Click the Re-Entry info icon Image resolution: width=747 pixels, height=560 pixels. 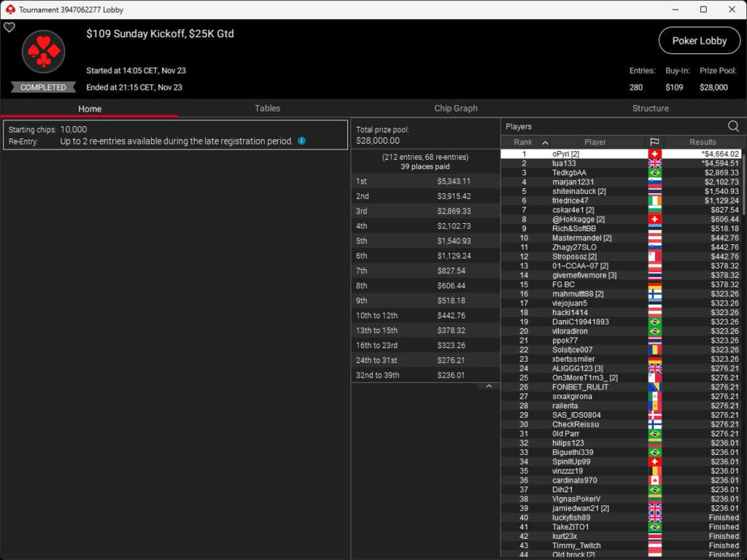(302, 141)
